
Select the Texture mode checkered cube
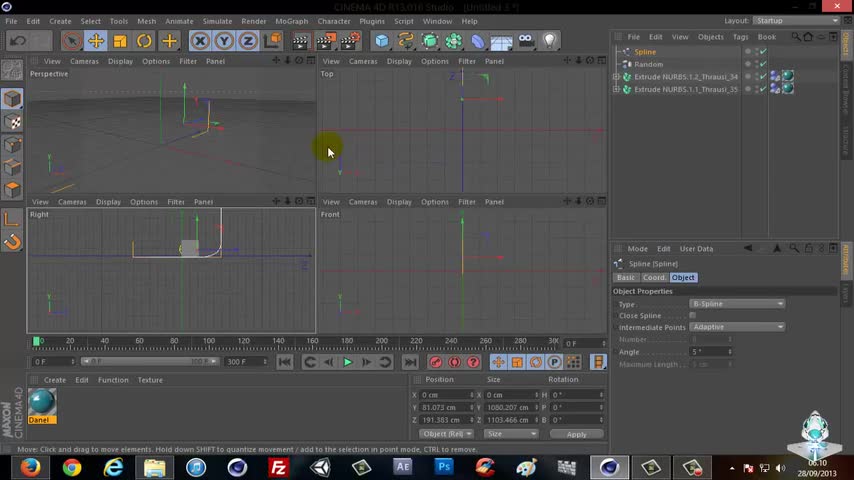[x=12, y=122]
